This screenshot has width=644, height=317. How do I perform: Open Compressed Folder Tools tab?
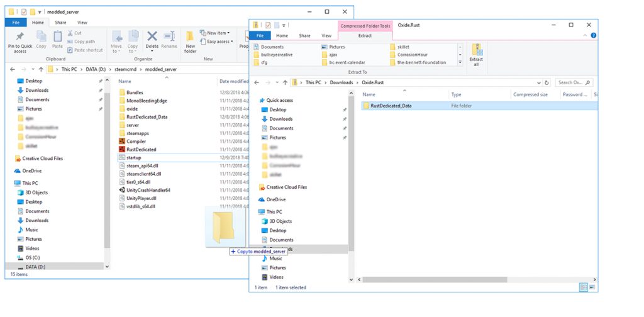[x=365, y=26]
